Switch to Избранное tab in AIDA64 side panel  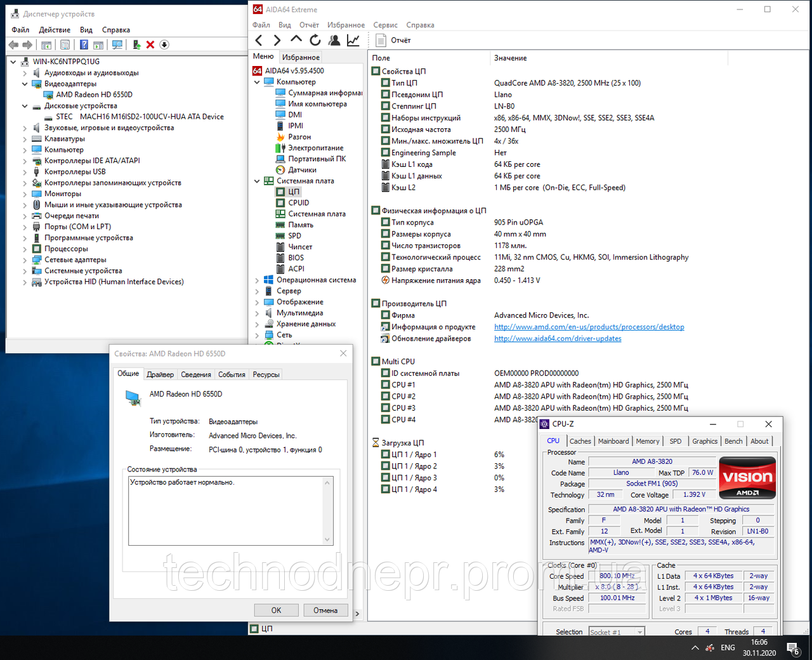point(301,57)
